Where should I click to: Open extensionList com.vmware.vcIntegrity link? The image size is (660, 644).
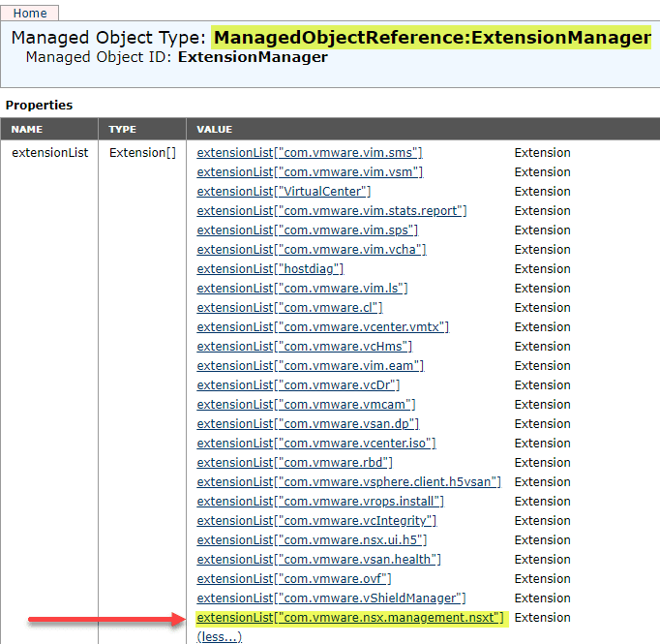pos(316,521)
